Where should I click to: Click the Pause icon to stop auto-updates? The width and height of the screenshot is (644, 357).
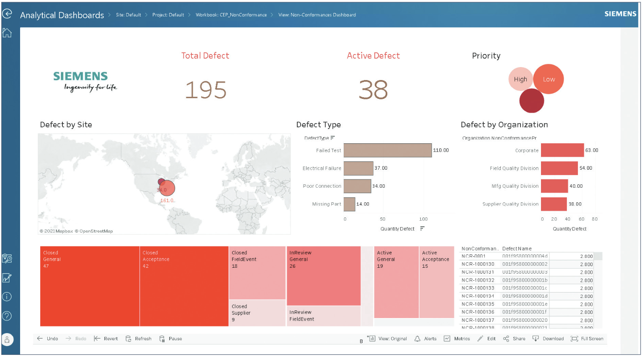point(170,339)
